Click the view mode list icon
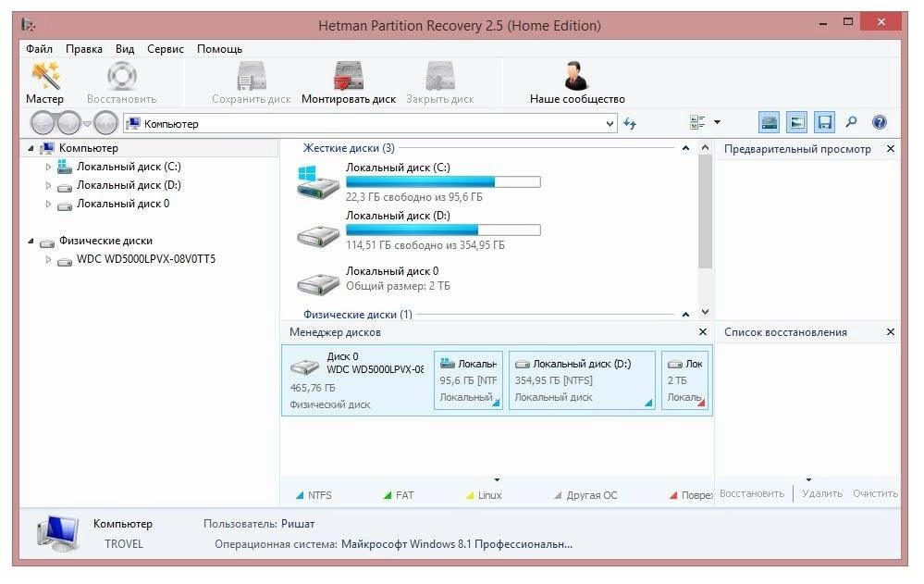Image resolution: width=924 pixels, height=584 pixels. 697,122
